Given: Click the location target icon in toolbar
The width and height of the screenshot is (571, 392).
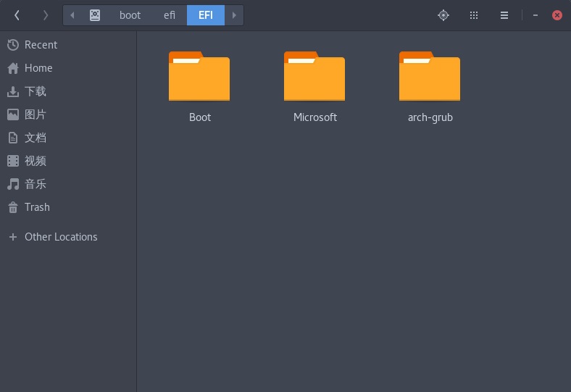Looking at the screenshot, I should coord(443,15).
